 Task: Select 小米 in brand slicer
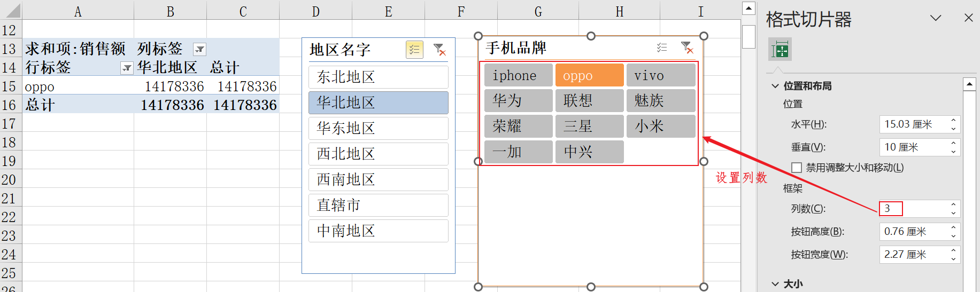661,126
